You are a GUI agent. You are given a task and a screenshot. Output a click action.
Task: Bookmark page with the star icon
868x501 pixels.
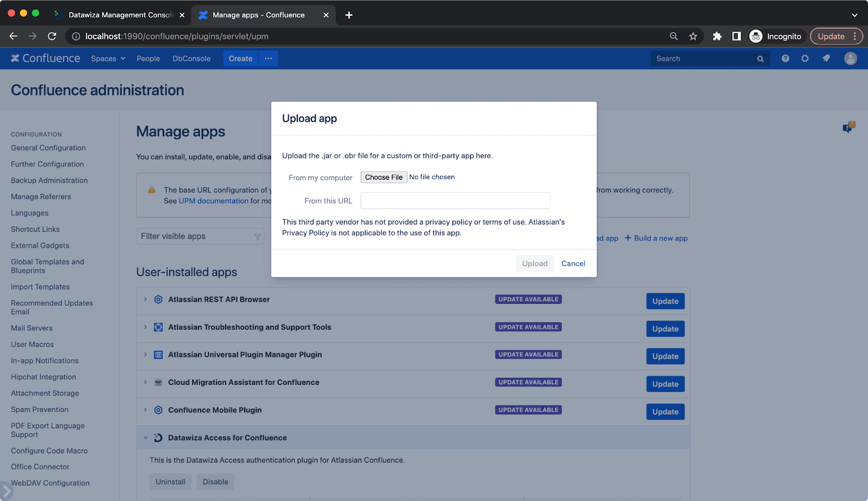(693, 36)
